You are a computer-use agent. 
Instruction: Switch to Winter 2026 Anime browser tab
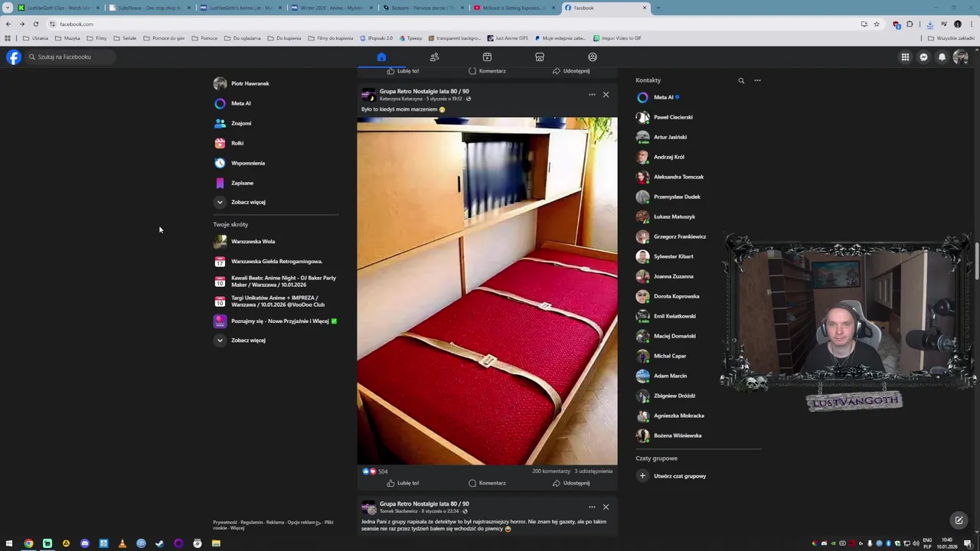click(x=332, y=8)
